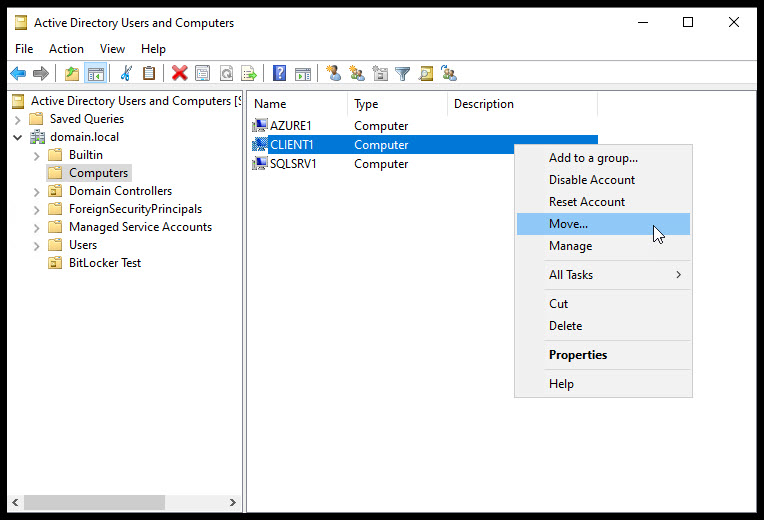The width and height of the screenshot is (764, 520).
Task: Click the Filter funnel toolbar icon
Action: coord(402,74)
